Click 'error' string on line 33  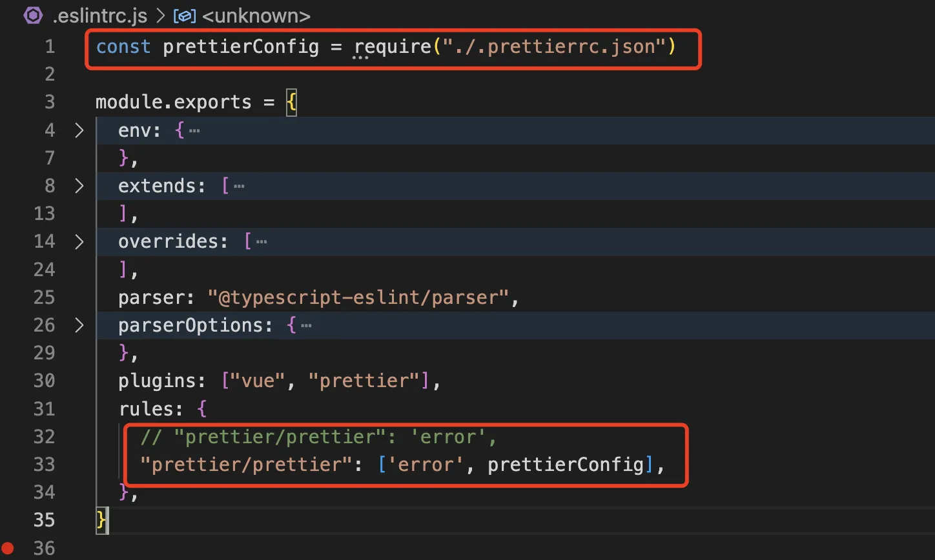click(426, 465)
